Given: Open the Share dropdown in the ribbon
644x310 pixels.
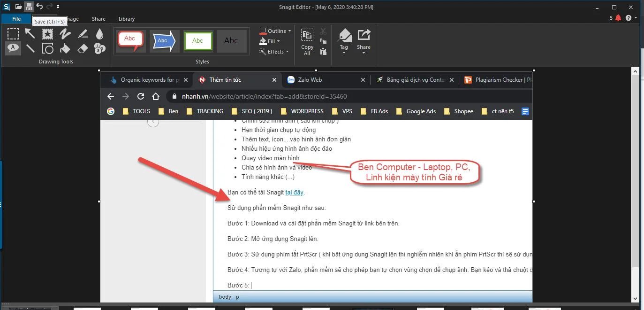Looking at the screenshot, I should tap(364, 42).
